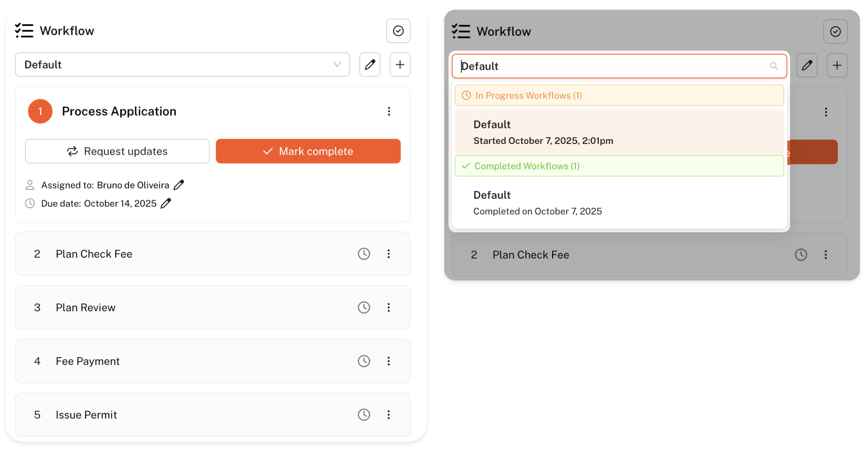Viewport: 868px width, 449px height.
Task: Click clock icon on Issue Permit step
Action: 364,415
